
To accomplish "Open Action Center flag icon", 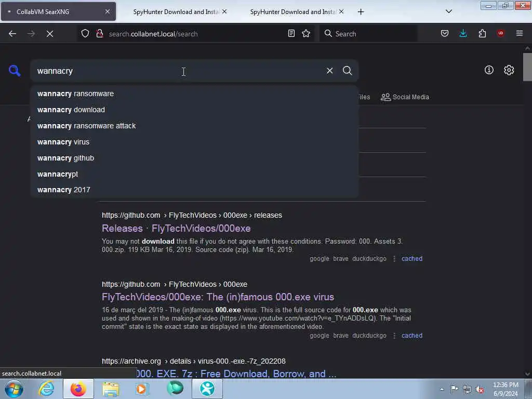I will [454, 389].
